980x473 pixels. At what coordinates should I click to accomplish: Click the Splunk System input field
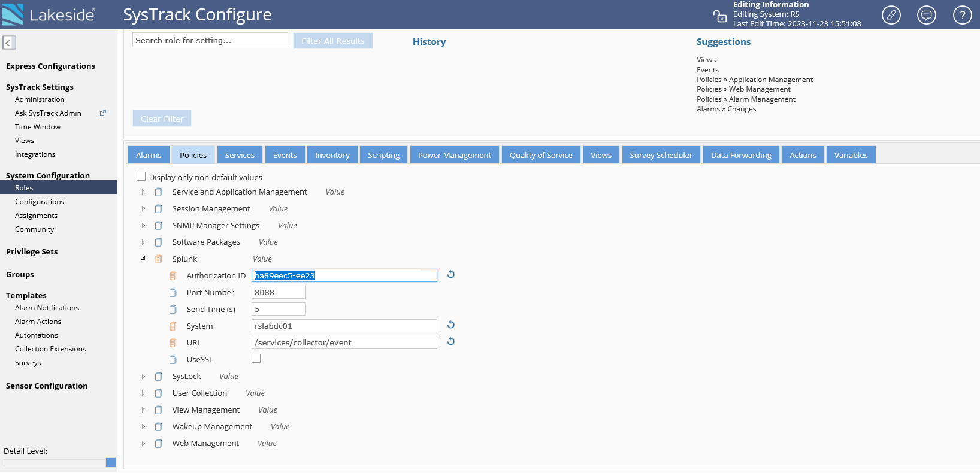[344, 326]
